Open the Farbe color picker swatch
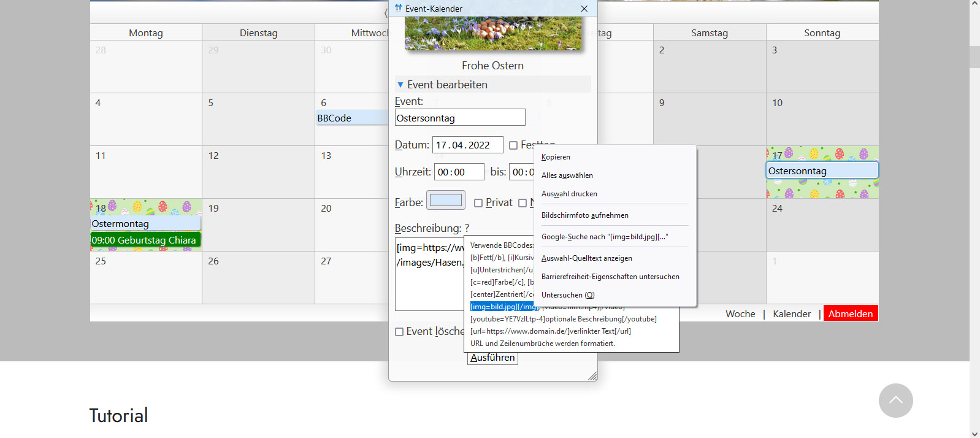Screen dimensions: 980x438 tap(446, 201)
